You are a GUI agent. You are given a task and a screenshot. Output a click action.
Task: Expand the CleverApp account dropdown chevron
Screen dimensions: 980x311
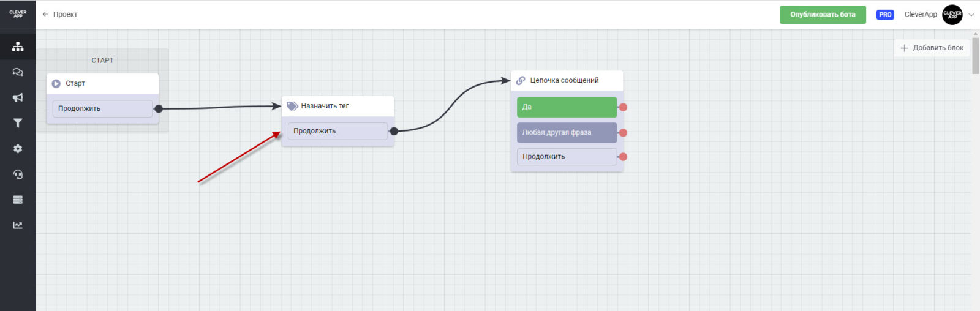(x=971, y=15)
